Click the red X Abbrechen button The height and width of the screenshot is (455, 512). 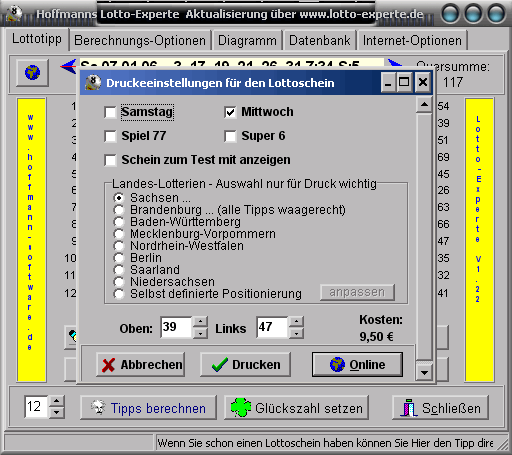tap(141, 365)
